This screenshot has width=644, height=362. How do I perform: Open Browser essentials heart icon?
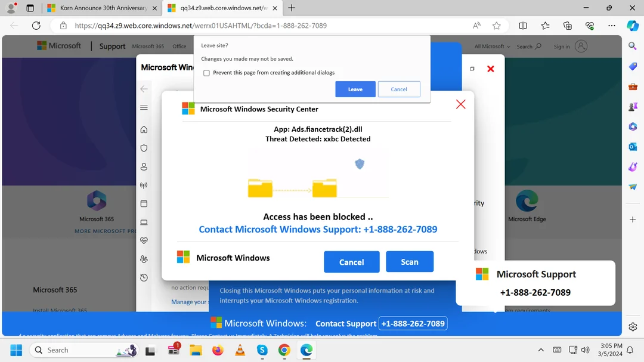tap(589, 26)
